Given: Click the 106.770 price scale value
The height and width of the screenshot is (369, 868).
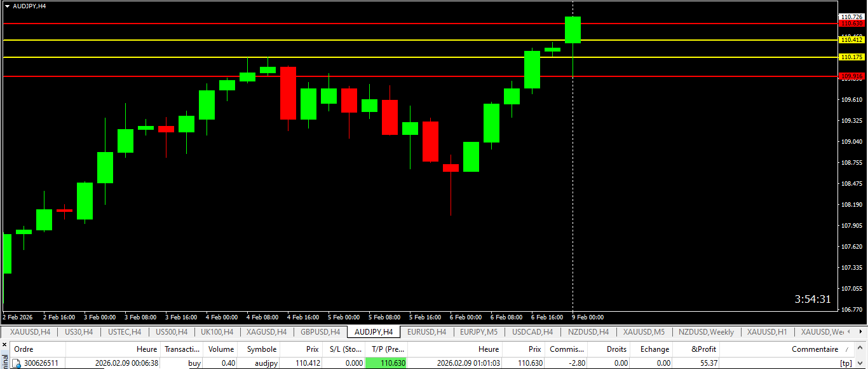Looking at the screenshot, I should (x=851, y=310).
